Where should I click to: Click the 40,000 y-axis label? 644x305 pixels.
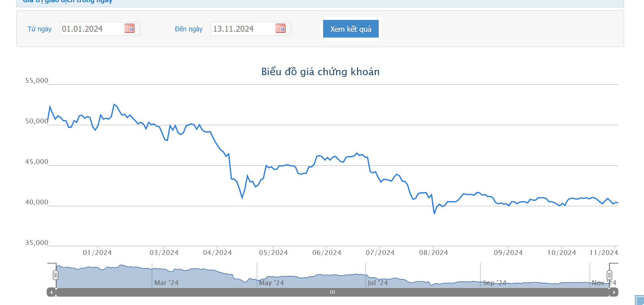tap(36, 202)
